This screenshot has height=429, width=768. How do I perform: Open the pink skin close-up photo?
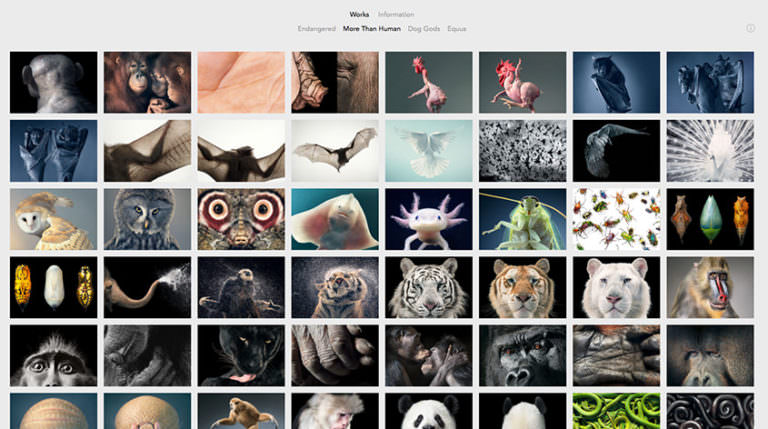pos(241,82)
